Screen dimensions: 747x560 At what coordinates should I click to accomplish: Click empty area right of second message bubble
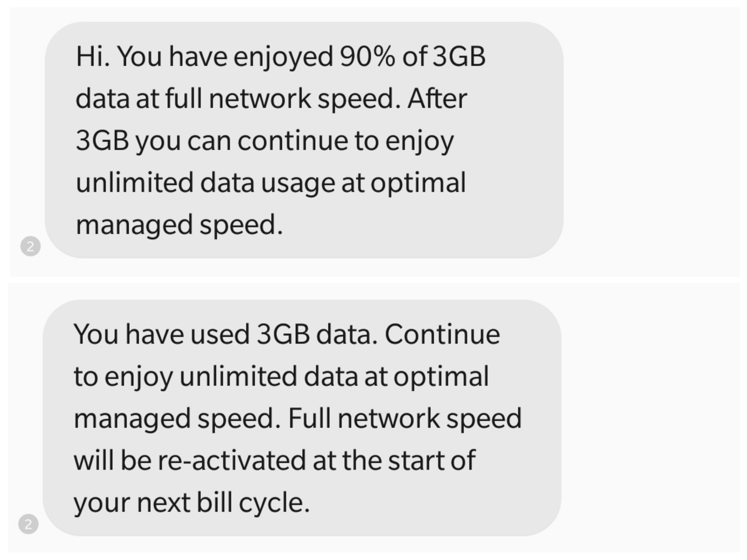click(651, 418)
